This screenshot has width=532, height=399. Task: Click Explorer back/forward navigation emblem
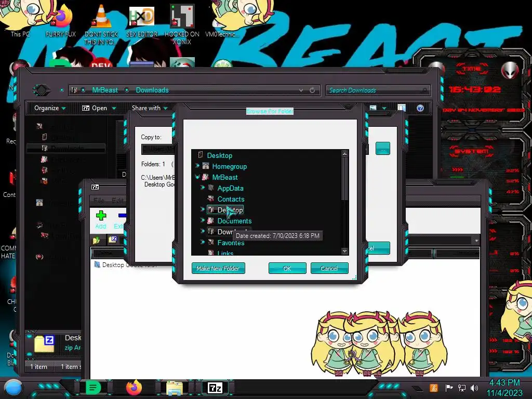coord(42,90)
